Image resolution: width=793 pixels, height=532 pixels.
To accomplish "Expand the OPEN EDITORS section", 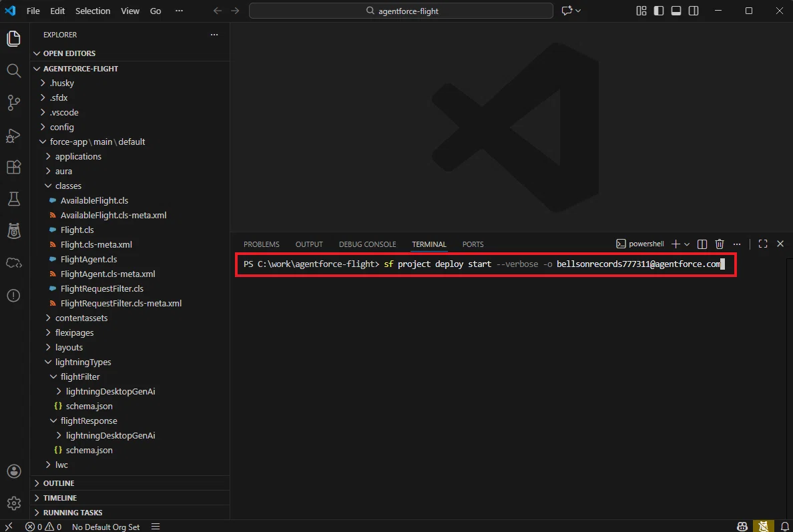I will 69,53.
